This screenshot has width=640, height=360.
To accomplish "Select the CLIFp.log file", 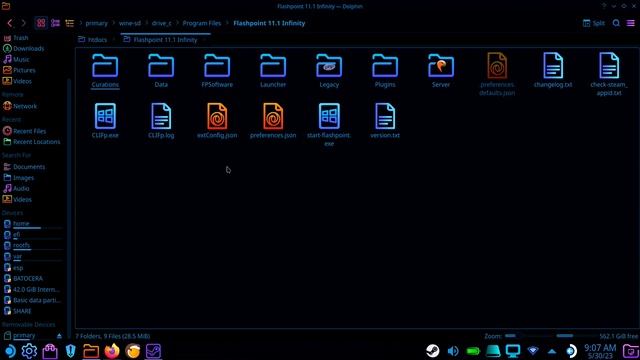I will 161,121.
